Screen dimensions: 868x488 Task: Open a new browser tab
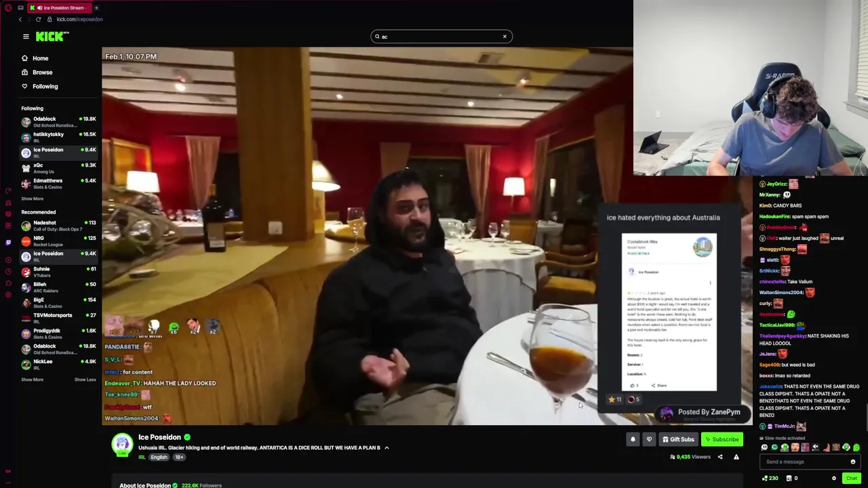96,7
